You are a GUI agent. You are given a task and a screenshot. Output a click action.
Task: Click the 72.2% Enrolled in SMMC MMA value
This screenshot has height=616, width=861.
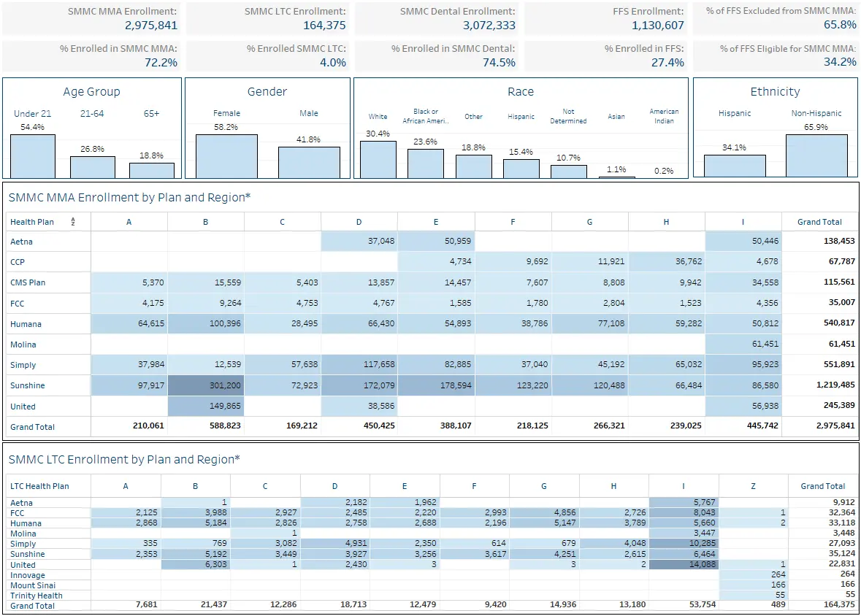[161, 63]
